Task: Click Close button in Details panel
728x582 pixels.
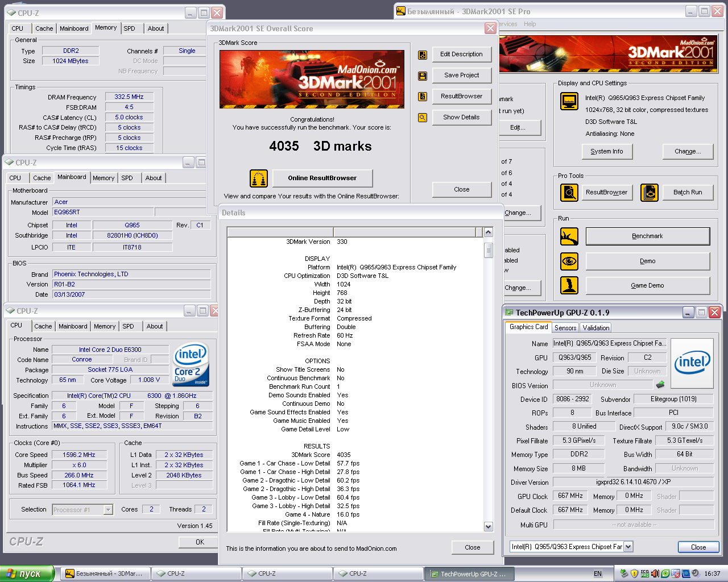Action: click(473, 547)
